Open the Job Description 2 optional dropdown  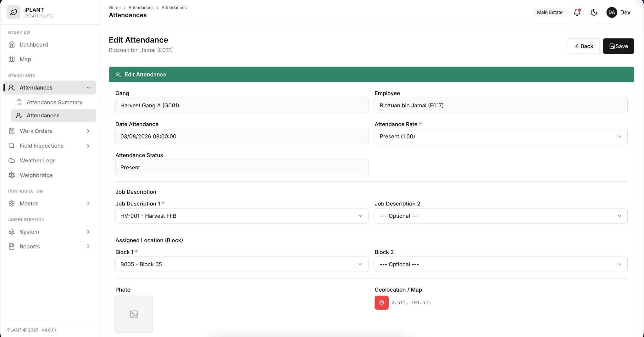point(501,216)
